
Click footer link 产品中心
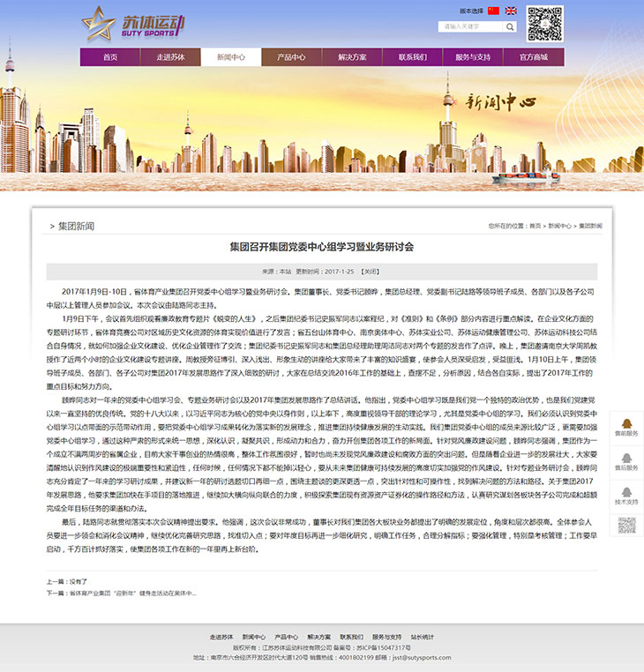tap(287, 638)
